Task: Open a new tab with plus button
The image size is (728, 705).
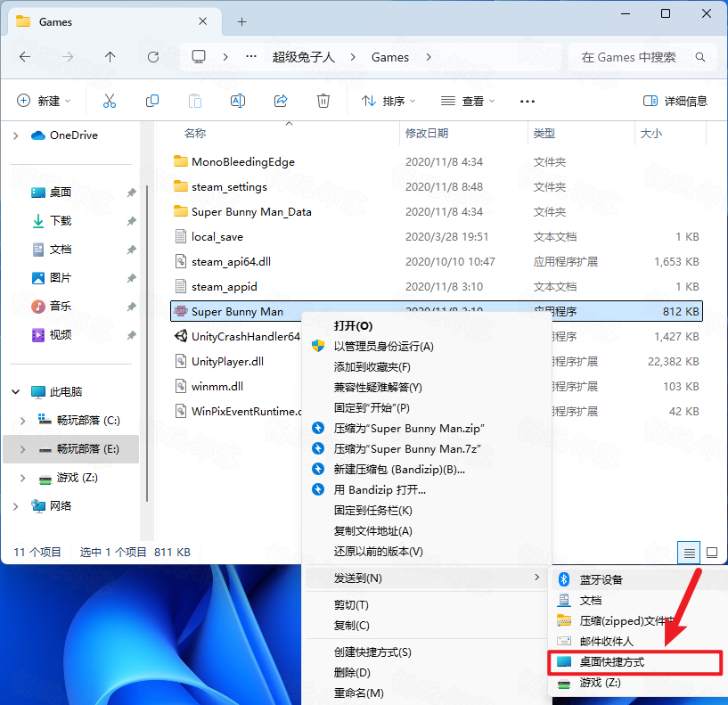Action: tap(241, 21)
